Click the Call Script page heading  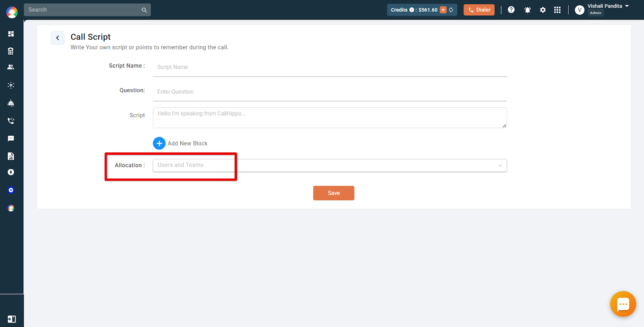(x=91, y=37)
